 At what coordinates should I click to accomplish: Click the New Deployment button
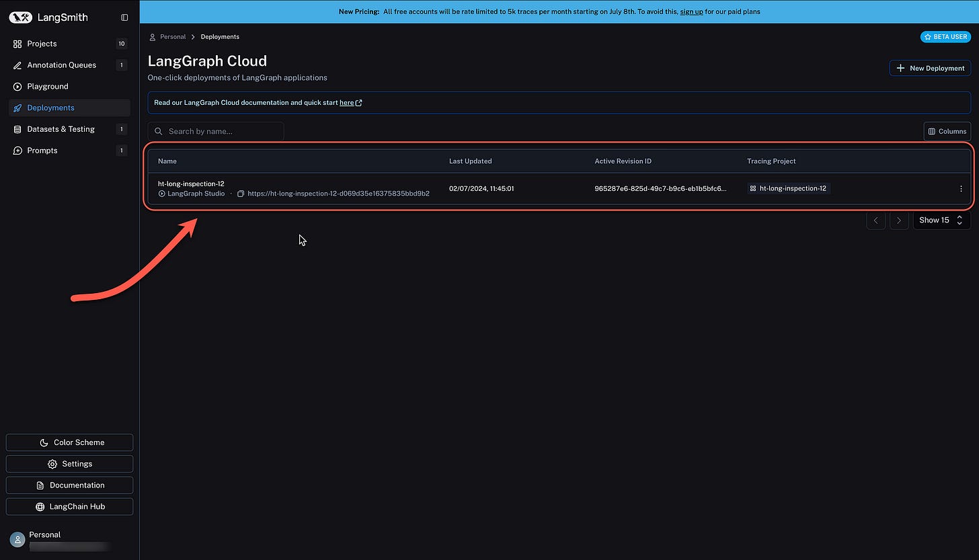pyautogui.click(x=930, y=68)
